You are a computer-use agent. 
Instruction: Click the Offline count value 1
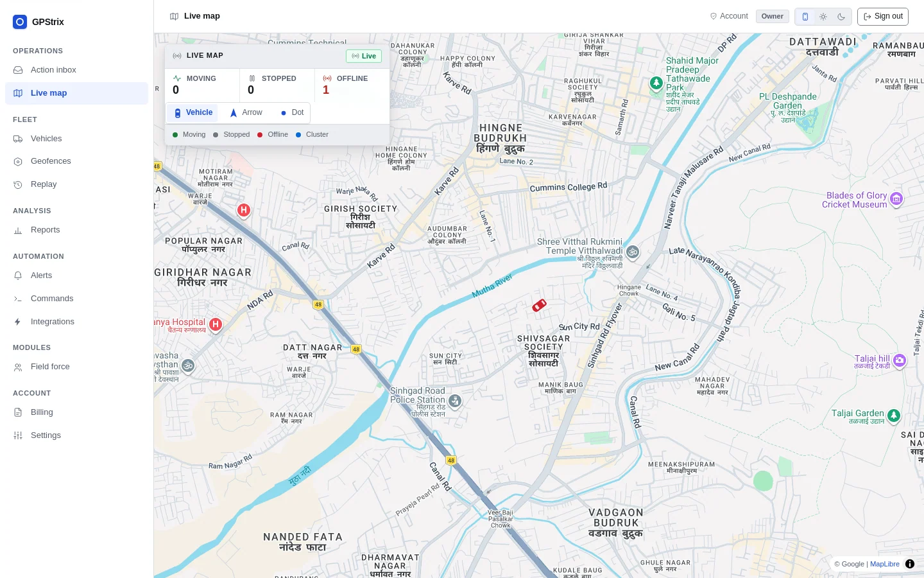pyautogui.click(x=326, y=91)
